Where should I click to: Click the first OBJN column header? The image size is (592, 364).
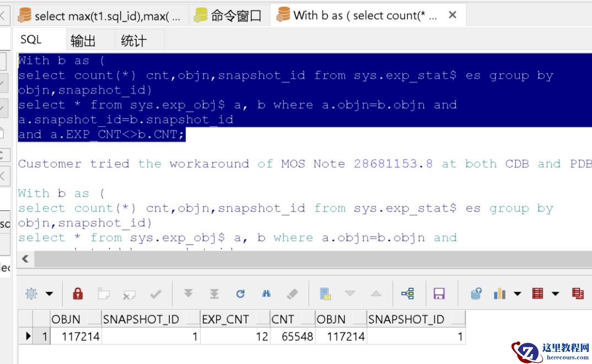[76, 319]
